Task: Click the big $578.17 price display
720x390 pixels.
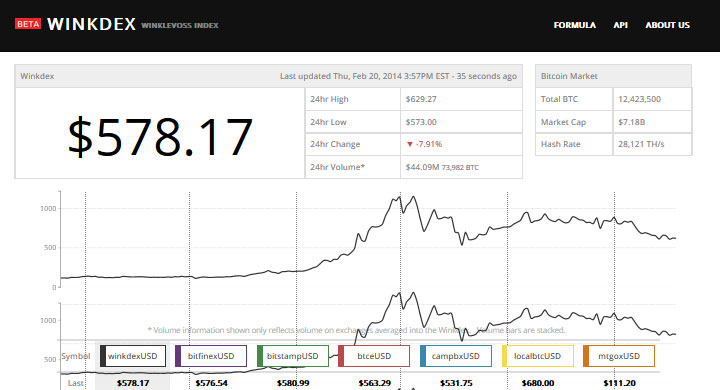Action: click(x=160, y=136)
